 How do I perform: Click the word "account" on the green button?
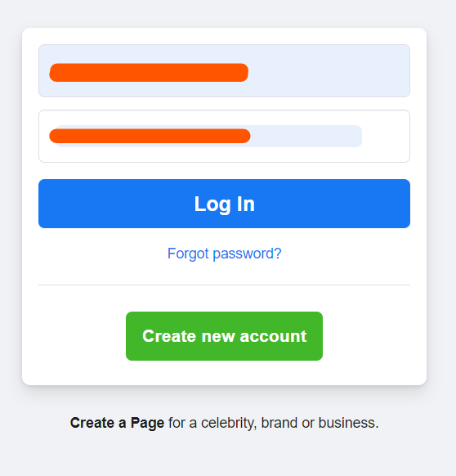tap(273, 336)
